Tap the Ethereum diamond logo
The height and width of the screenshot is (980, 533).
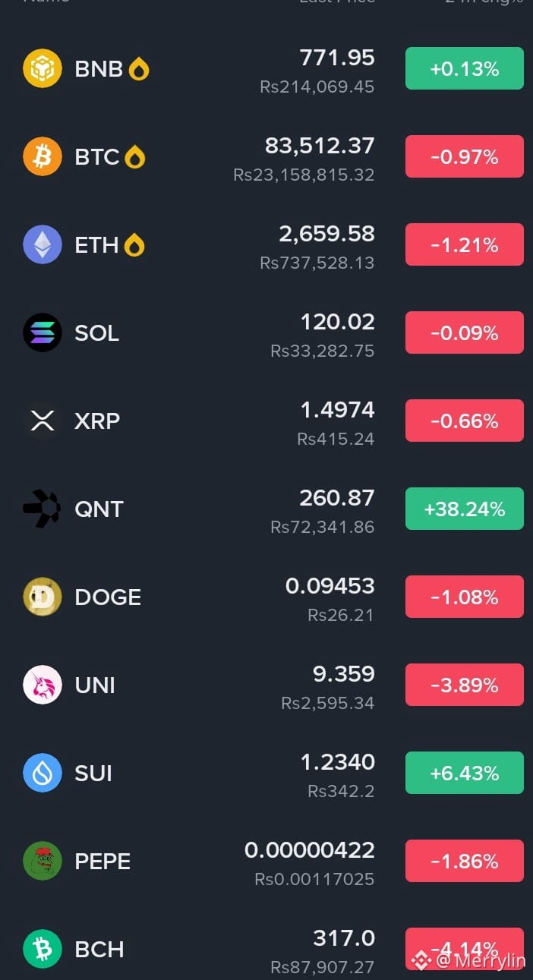click(x=42, y=244)
